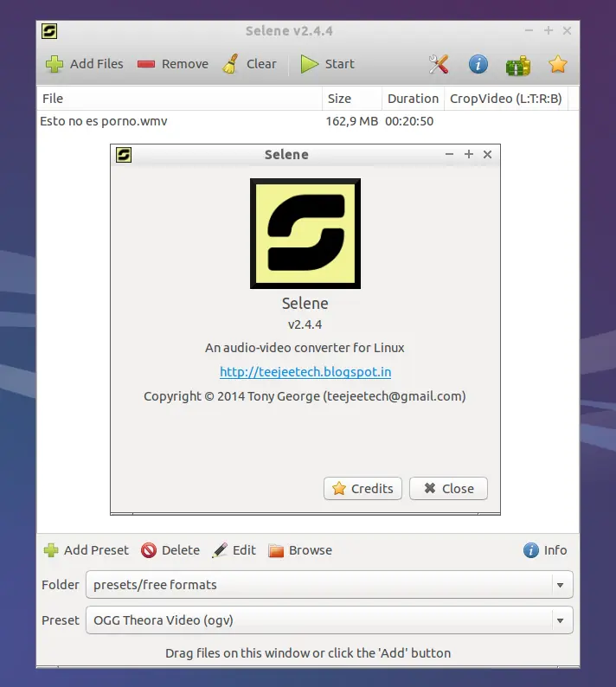This screenshot has height=687, width=616.
Task: Click Add Preset with green plus icon
Action: pos(87,550)
